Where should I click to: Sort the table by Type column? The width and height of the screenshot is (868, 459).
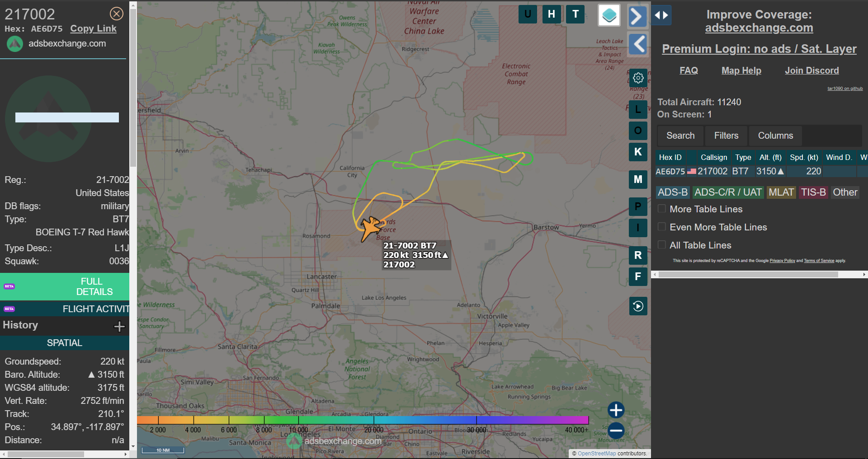(743, 157)
